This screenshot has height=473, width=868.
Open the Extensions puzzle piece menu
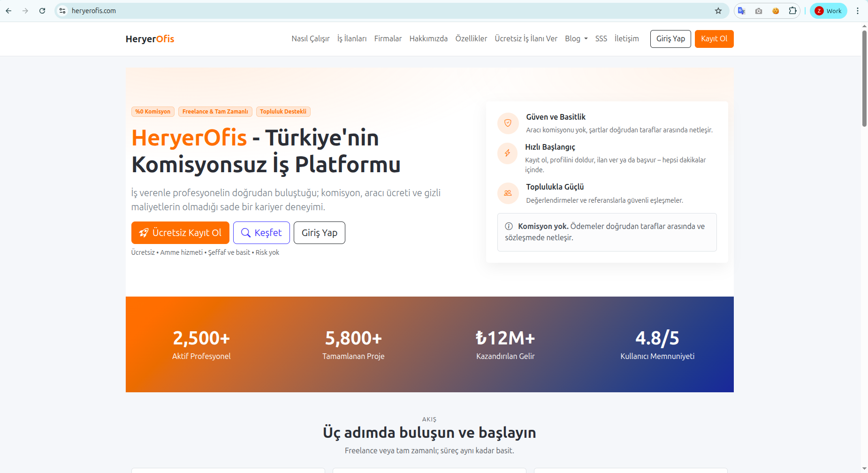pos(792,11)
